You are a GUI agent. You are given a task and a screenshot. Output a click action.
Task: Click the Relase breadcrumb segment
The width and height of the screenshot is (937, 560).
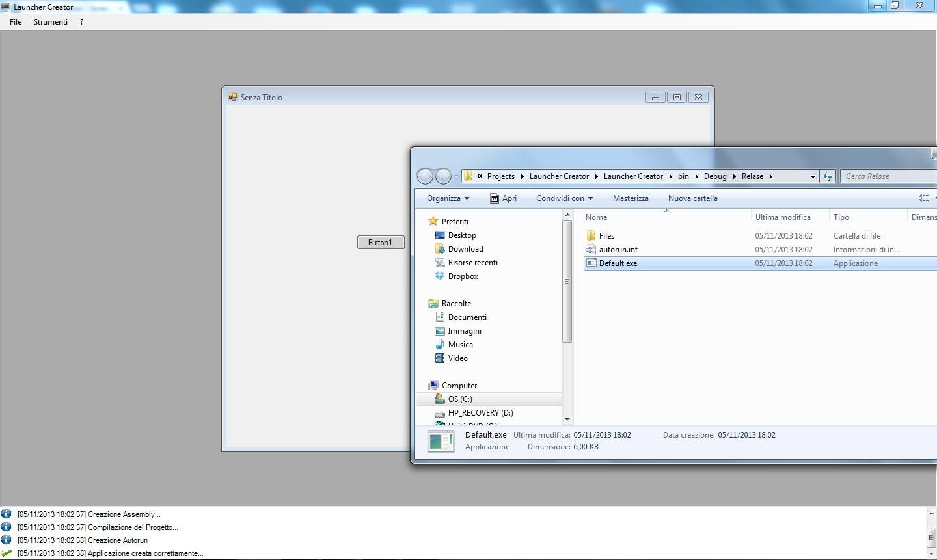[752, 176]
